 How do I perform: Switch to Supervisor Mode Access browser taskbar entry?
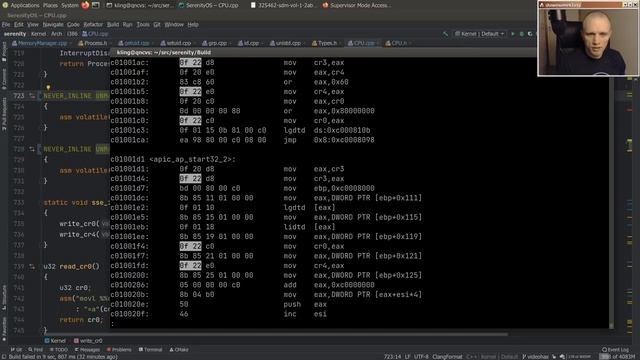pyautogui.click(x=357, y=5)
